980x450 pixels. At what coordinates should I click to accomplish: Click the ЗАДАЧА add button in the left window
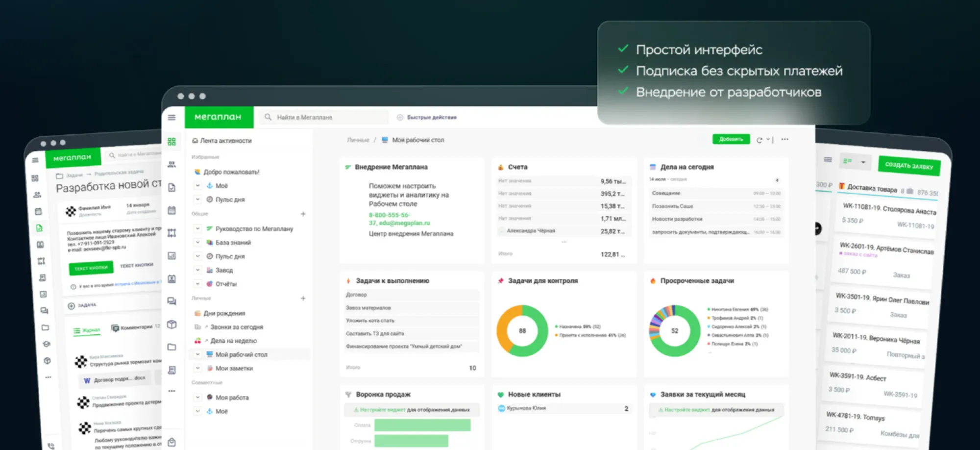click(82, 305)
